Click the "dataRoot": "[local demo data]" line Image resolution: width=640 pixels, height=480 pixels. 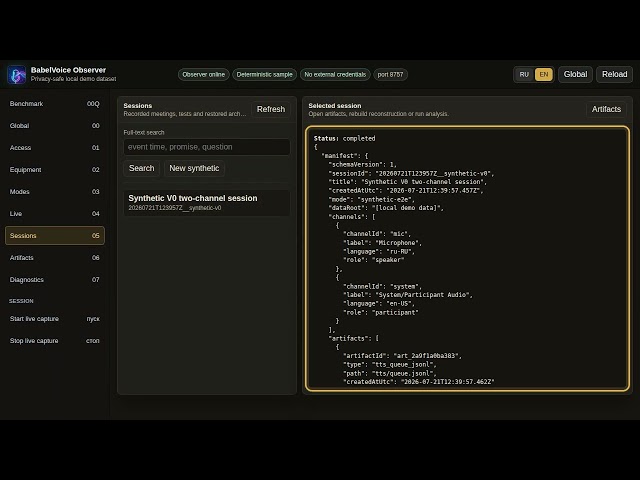(x=386, y=208)
